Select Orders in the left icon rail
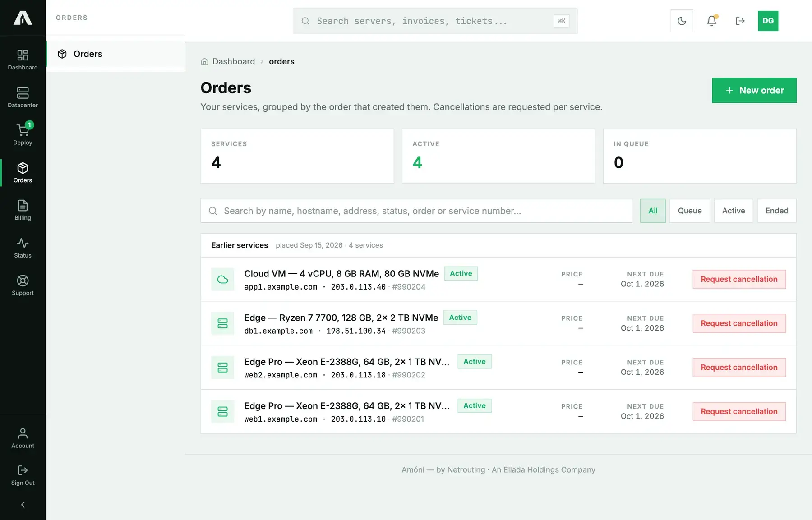The width and height of the screenshot is (812, 520). tap(23, 173)
